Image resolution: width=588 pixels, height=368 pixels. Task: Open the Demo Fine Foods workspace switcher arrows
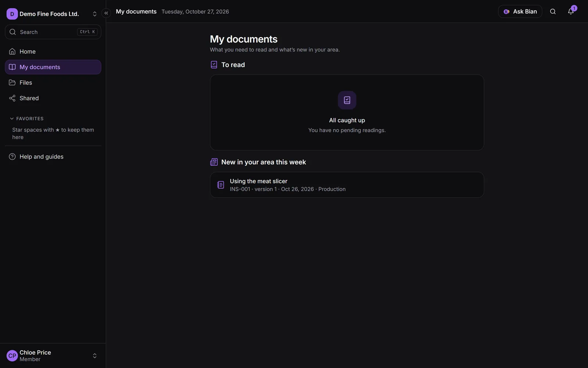pyautogui.click(x=94, y=14)
